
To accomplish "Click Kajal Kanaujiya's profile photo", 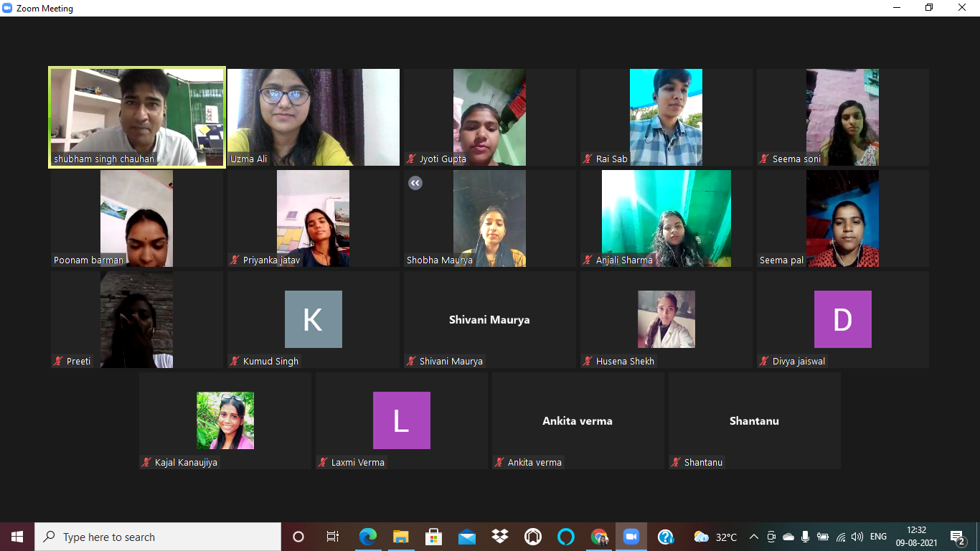I will tap(225, 420).
